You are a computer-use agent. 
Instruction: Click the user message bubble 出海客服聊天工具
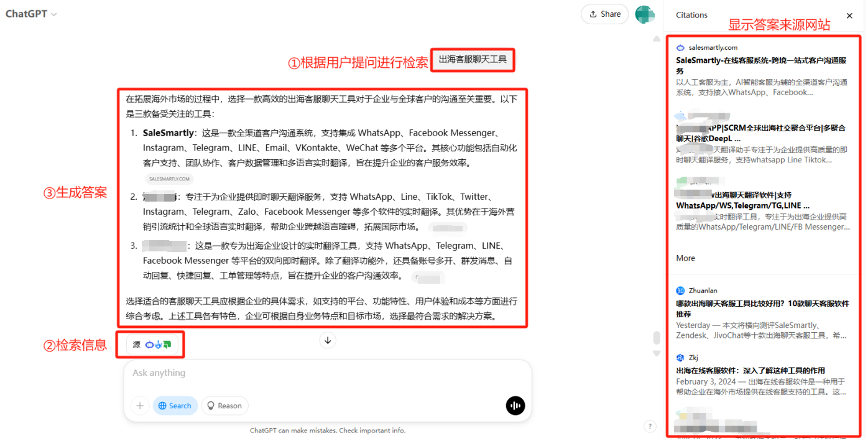pos(473,60)
